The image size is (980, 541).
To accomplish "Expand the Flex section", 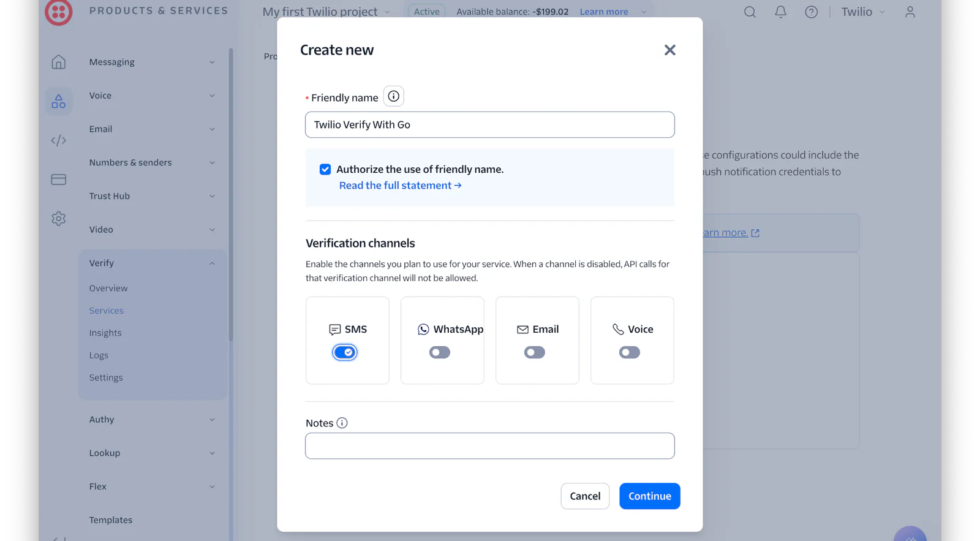I will pos(152,486).
